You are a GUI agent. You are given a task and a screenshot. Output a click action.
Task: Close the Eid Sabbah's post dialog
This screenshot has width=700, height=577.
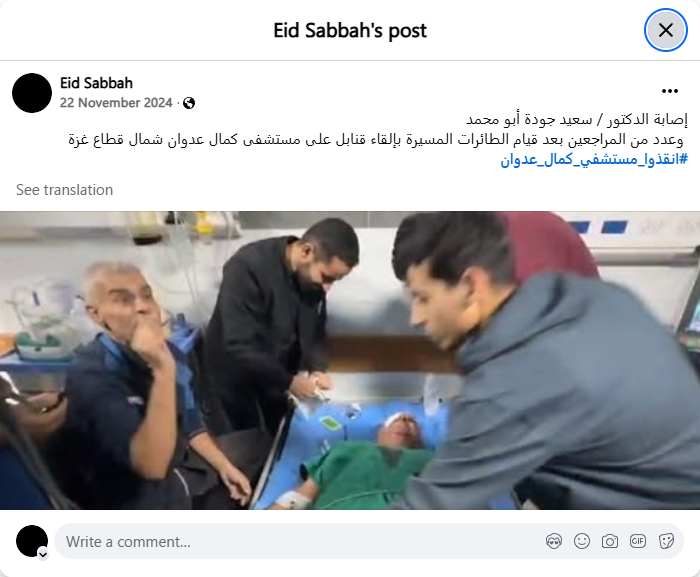666,30
